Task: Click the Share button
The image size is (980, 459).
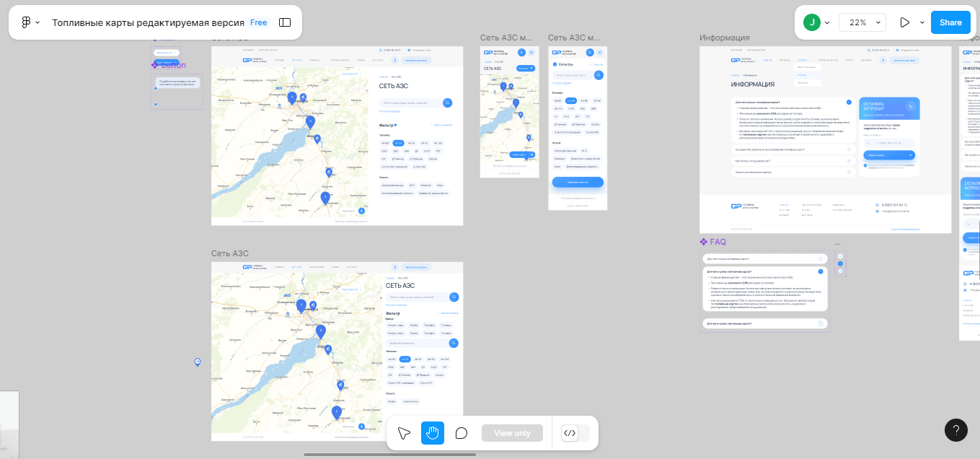Action: 950,22
